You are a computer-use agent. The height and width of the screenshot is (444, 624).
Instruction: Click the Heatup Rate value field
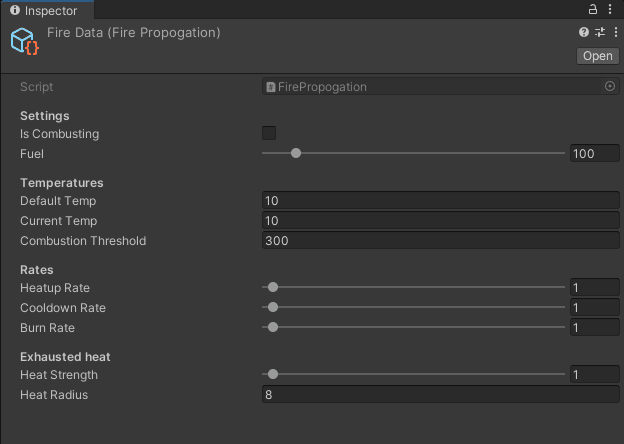pos(595,287)
